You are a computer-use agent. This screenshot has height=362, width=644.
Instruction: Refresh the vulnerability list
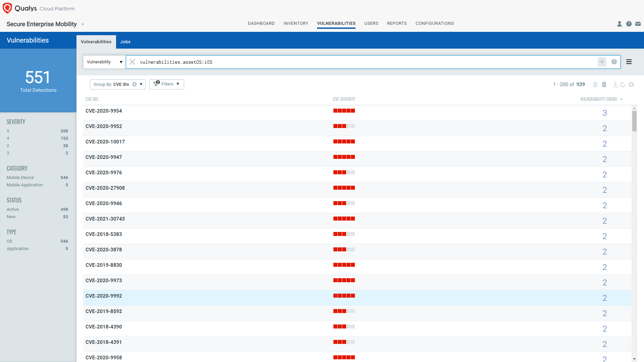[x=623, y=84]
